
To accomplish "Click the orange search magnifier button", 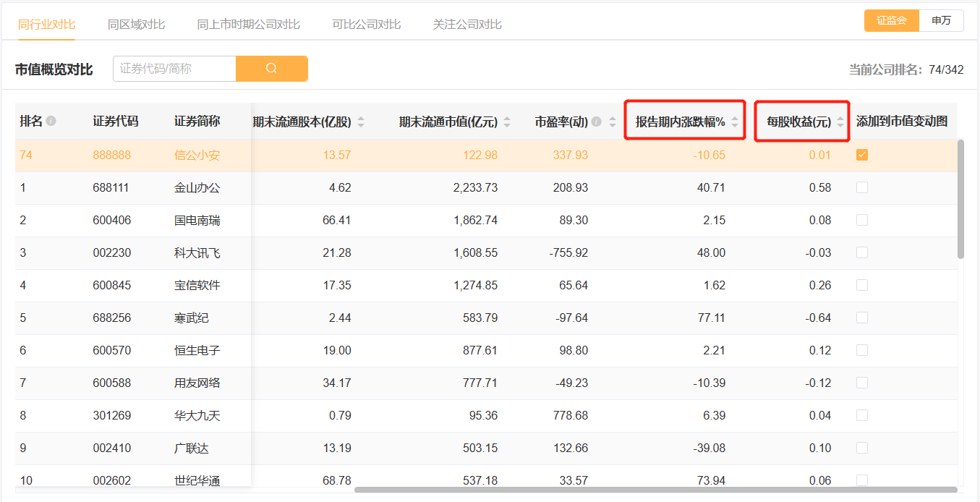I will 272,69.
